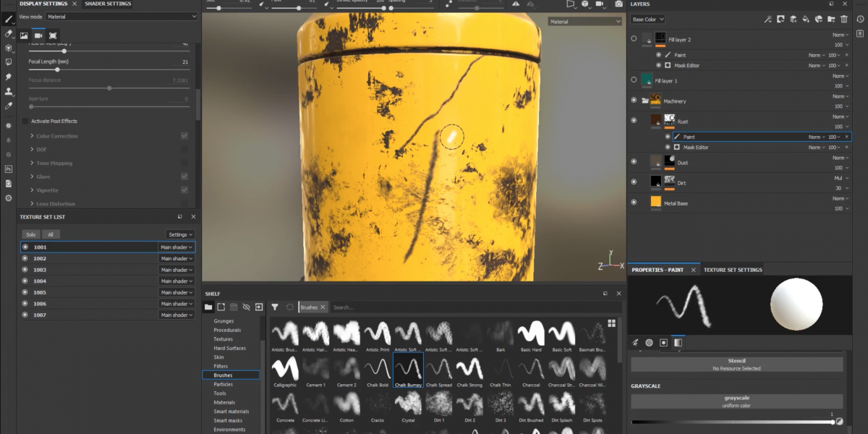Viewport: 868px width, 434px height.
Task: Click the Shelf filter funnel icon
Action: tap(275, 307)
